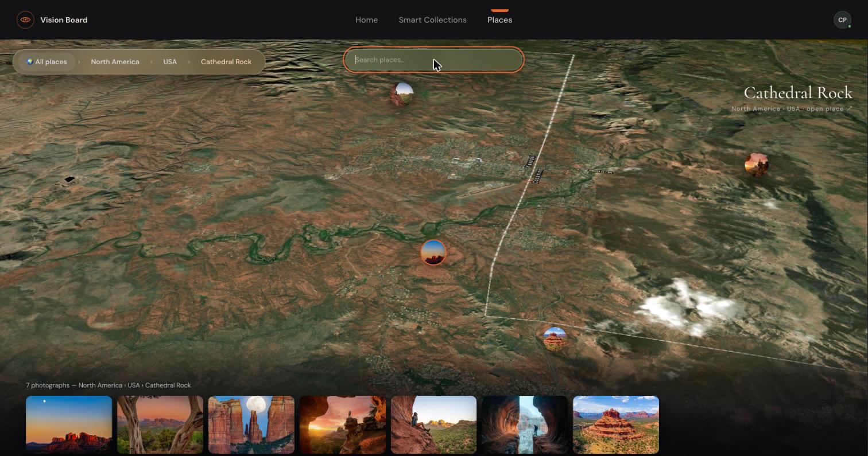The image size is (868, 456).
Task: Open the twilight moon over rocks photo
Action: (x=69, y=424)
